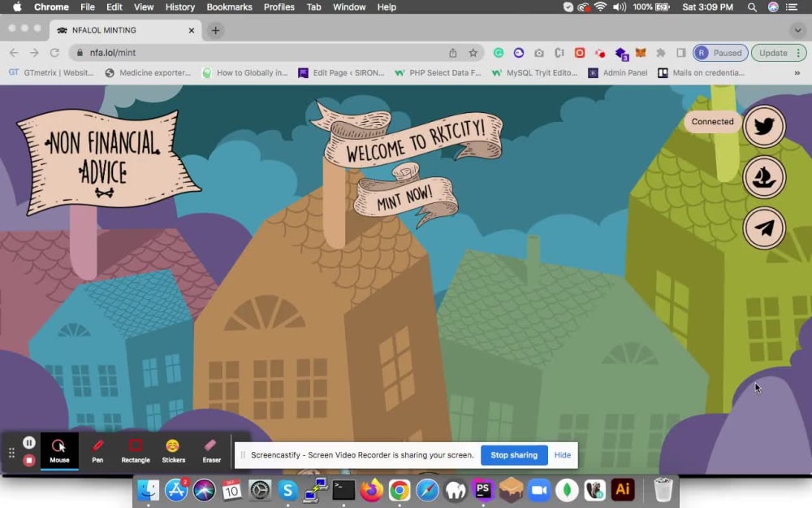
Task: Open a new tab with plus button
Action: (x=215, y=31)
